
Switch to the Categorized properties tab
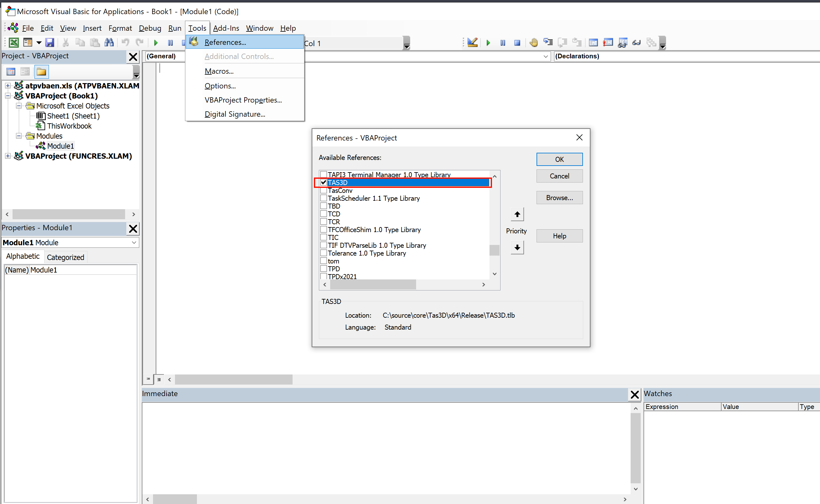[x=65, y=257]
